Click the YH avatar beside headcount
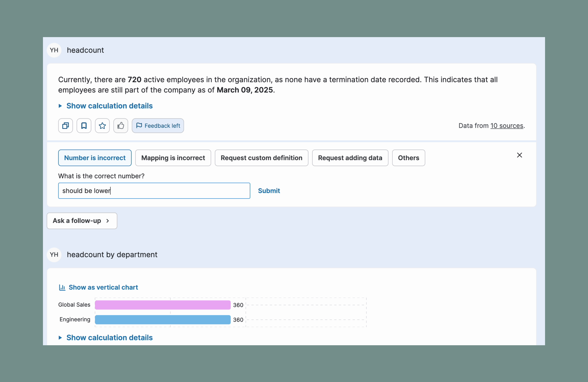 [x=54, y=50]
